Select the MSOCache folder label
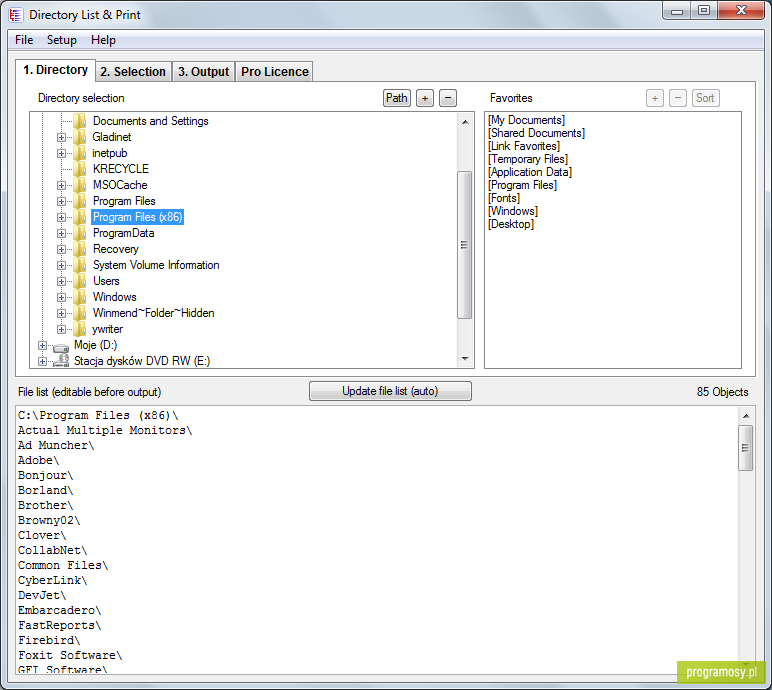The width and height of the screenshot is (772, 690). [120, 185]
